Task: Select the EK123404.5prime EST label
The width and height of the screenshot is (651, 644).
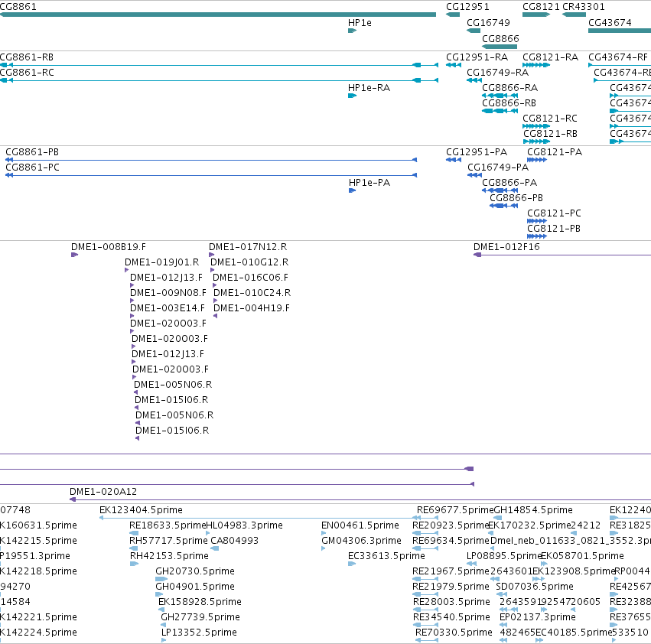Action: point(142,510)
